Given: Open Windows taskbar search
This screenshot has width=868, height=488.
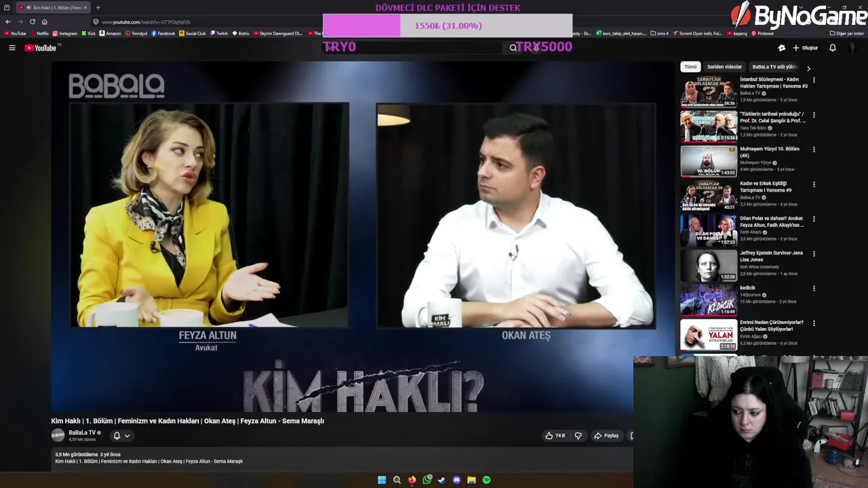Looking at the screenshot, I should (x=397, y=480).
